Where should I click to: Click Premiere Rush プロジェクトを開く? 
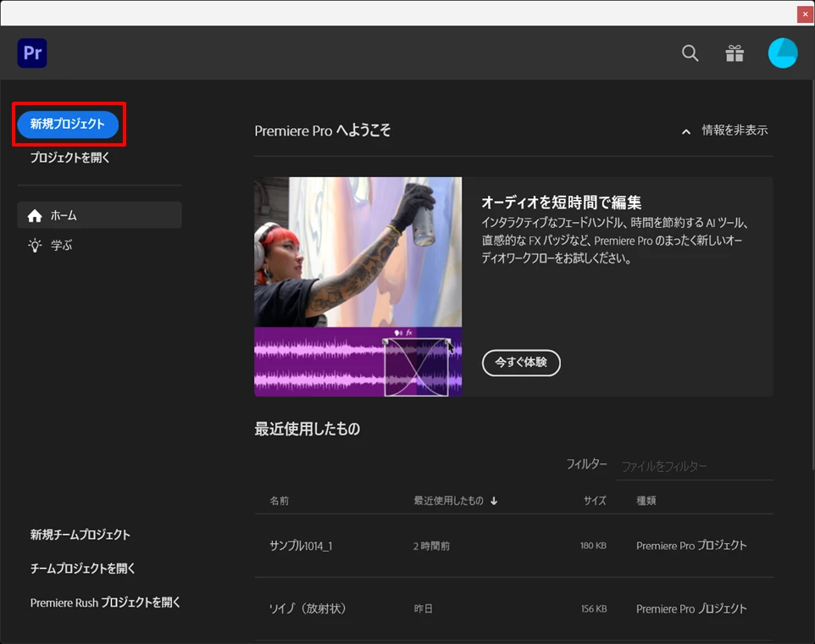[105, 602]
